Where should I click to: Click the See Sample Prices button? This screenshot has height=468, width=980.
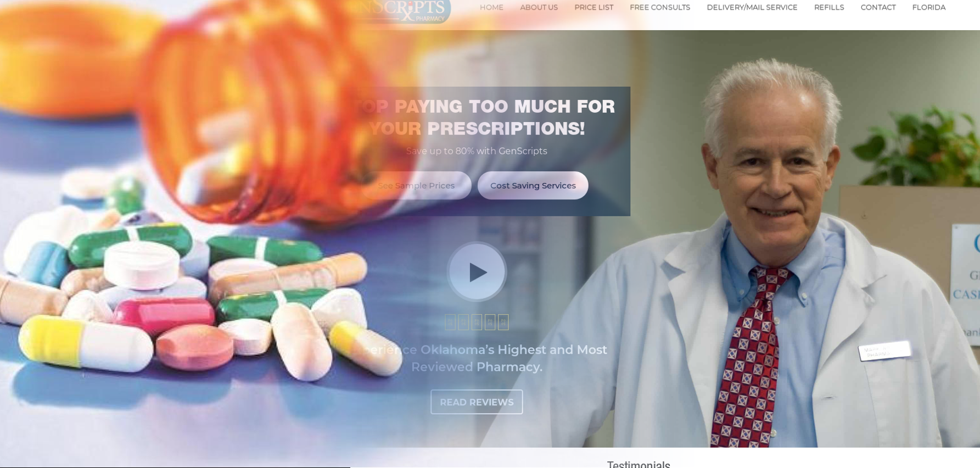coord(416,186)
